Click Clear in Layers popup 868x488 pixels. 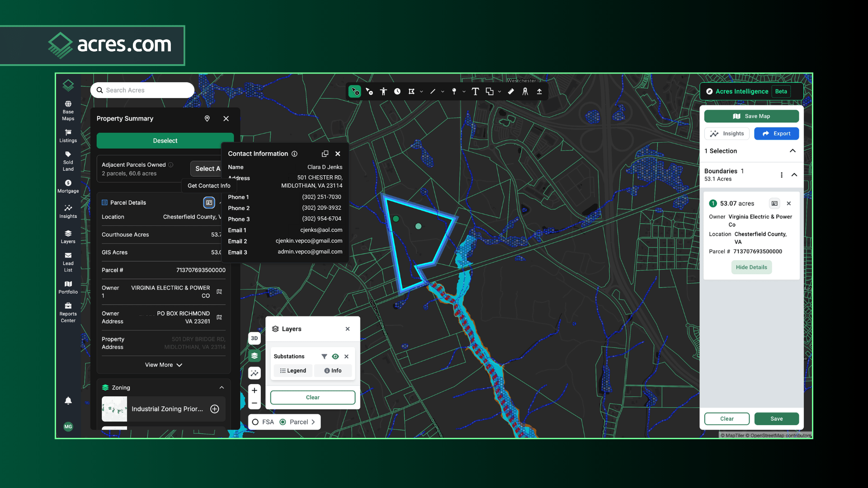(x=313, y=398)
